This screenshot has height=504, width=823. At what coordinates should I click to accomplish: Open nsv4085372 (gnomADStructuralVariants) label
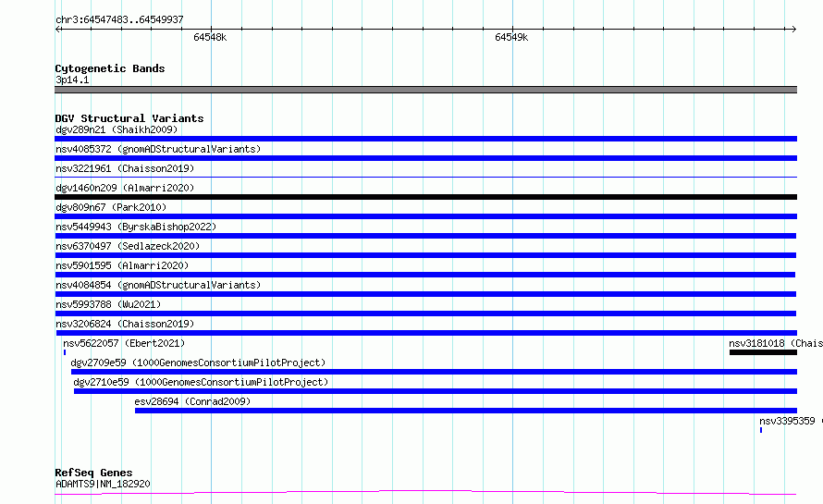click(158, 149)
